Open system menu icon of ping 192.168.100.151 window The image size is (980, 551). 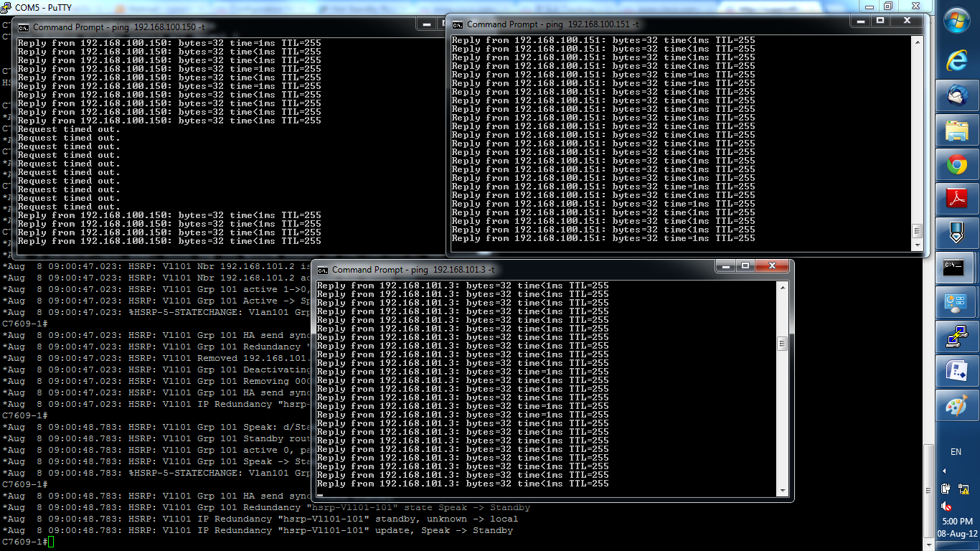458,24
